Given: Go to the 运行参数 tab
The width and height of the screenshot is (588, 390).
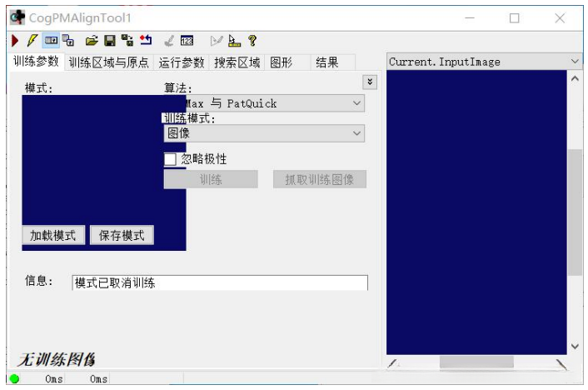Looking at the screenshot, I should pyautogui.click(x=182, y=62).
